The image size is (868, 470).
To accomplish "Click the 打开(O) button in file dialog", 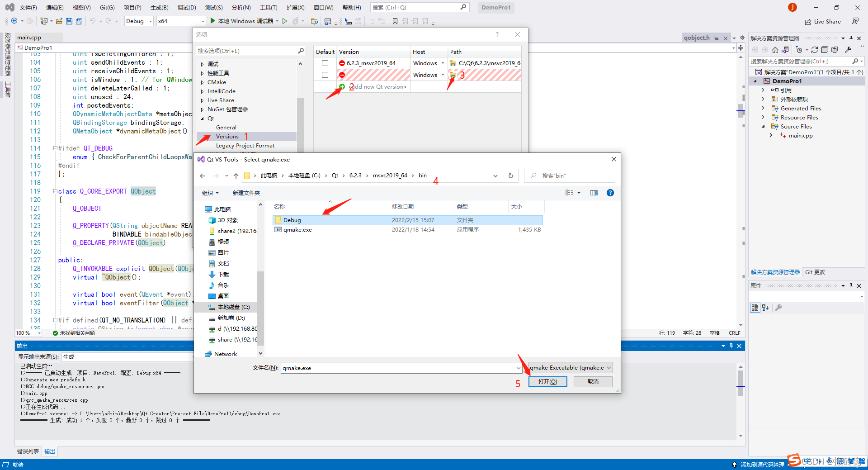I will (547, 382).
